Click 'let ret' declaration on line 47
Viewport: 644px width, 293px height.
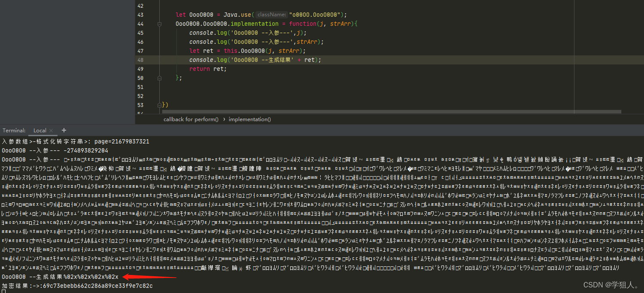click(x=201, y=51)
